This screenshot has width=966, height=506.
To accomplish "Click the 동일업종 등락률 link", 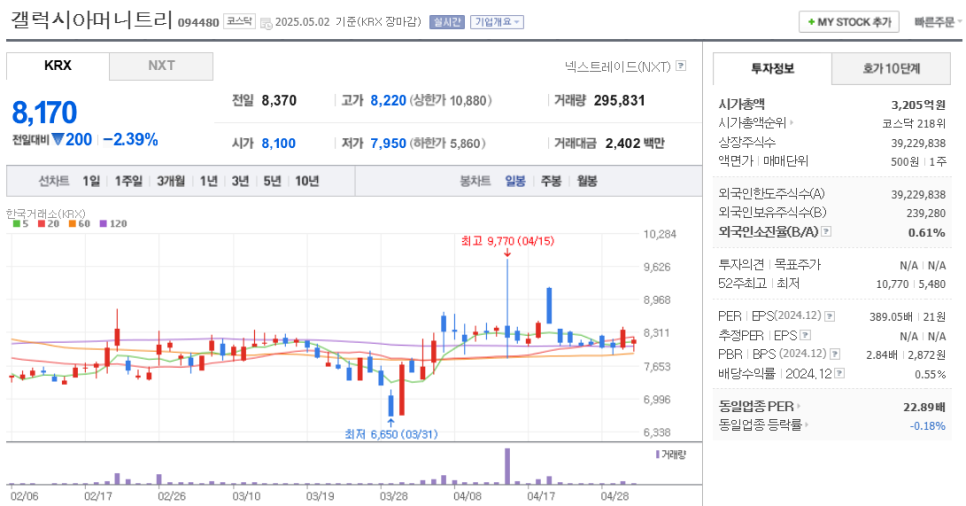I will coord(760,425).
